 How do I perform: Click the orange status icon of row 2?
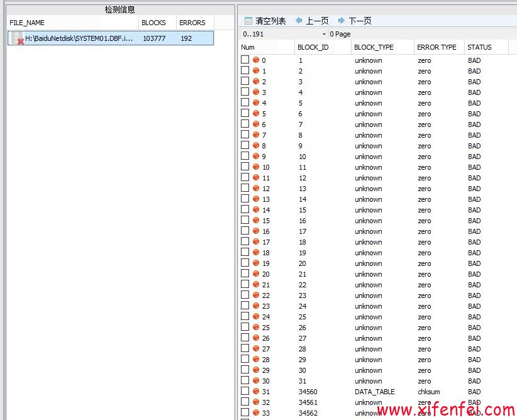256,81
